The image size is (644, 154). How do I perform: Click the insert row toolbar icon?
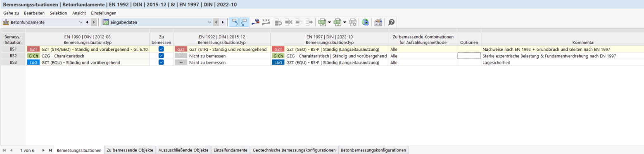[278, 22]
